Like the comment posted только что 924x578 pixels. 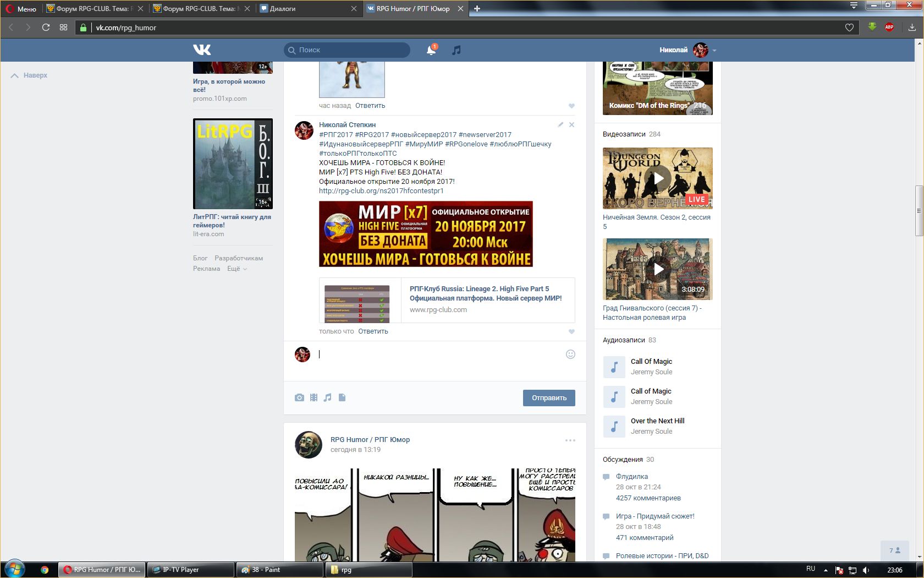coord(571,331)
